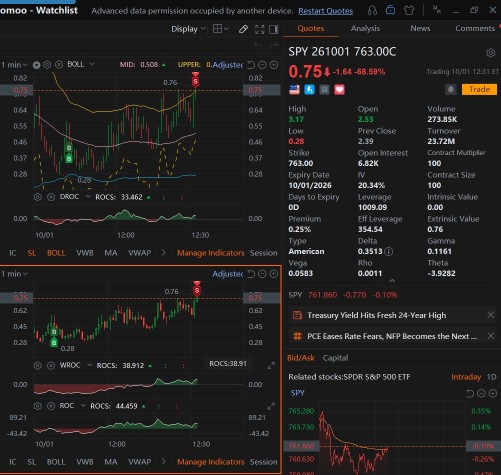The width and height of the screenshot is (501, 475).
Task: Show more indicators arrow in top chart
Action: click(163, 253)
